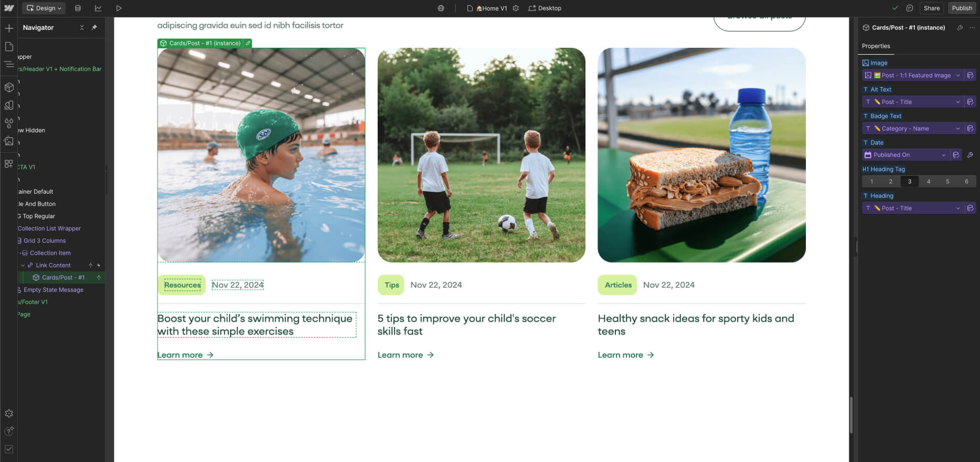Image resolution: width=980 pixels, height=462 pixels.
Task: Open the Published On date dropdown
Action: coord(905,155)
